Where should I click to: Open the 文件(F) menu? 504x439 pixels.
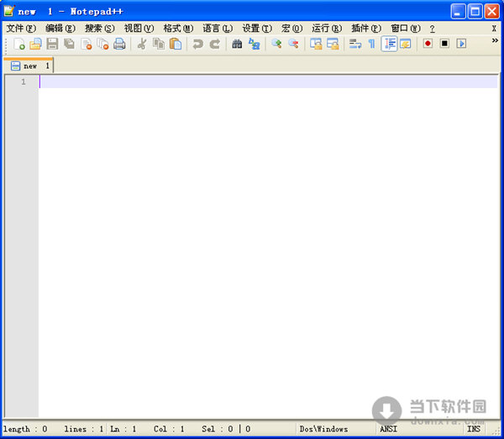tap(21, 29)
